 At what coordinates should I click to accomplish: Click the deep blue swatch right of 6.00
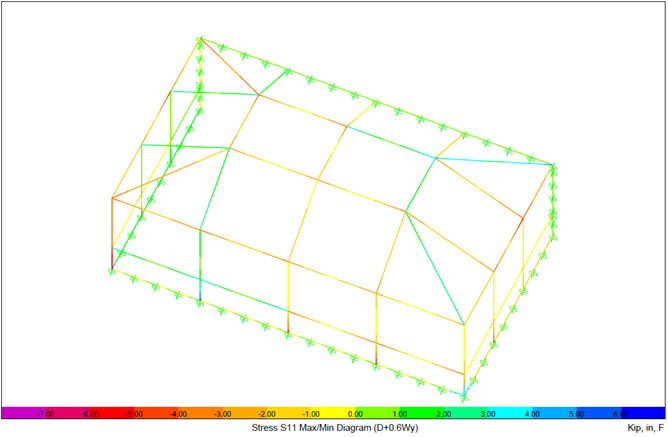click(x=643, y=413)
